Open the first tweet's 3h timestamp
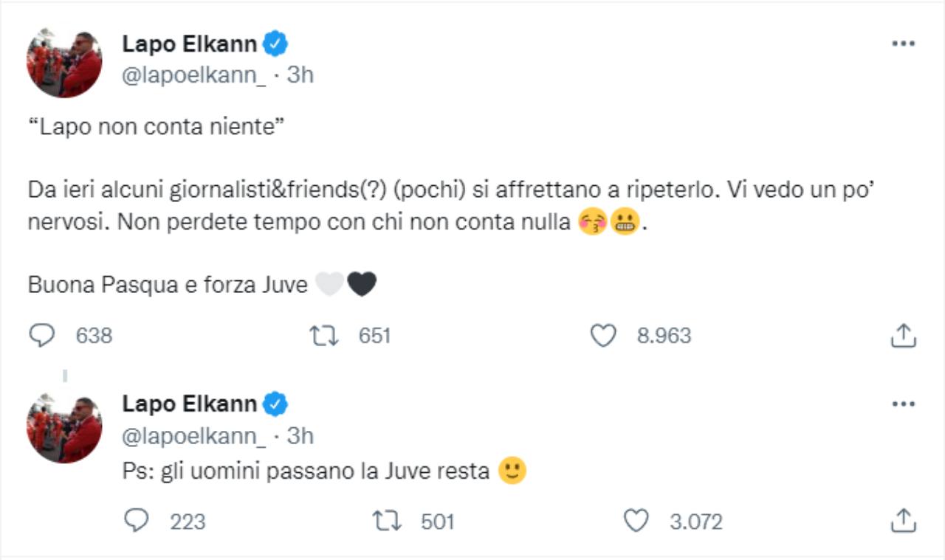 tap(300, 75)
